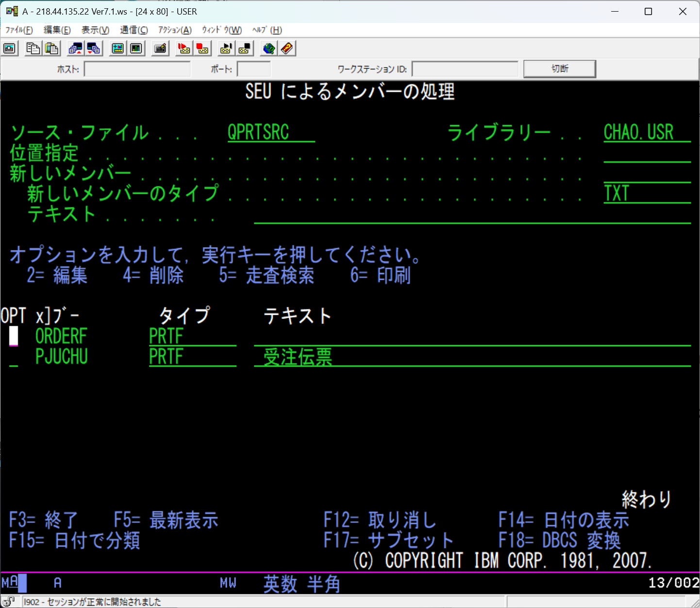Click the MW indicator in operator line
This screenshot has width=700, height=608.
point(228,583)
